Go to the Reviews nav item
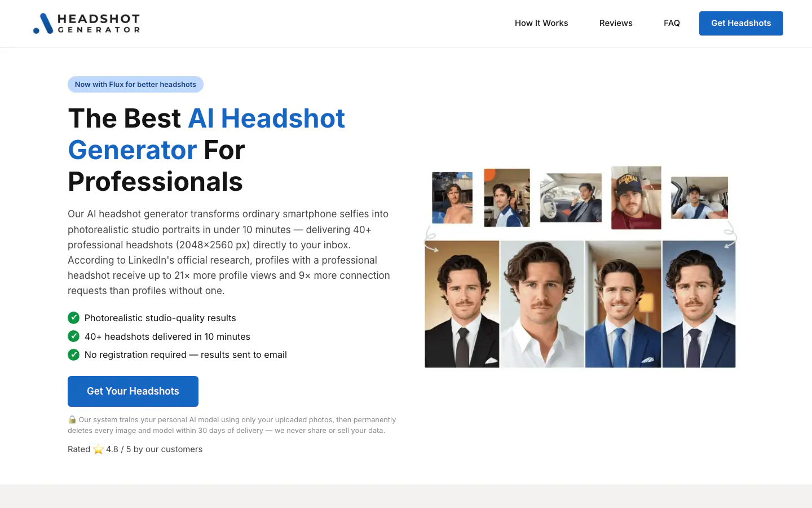 616,23
